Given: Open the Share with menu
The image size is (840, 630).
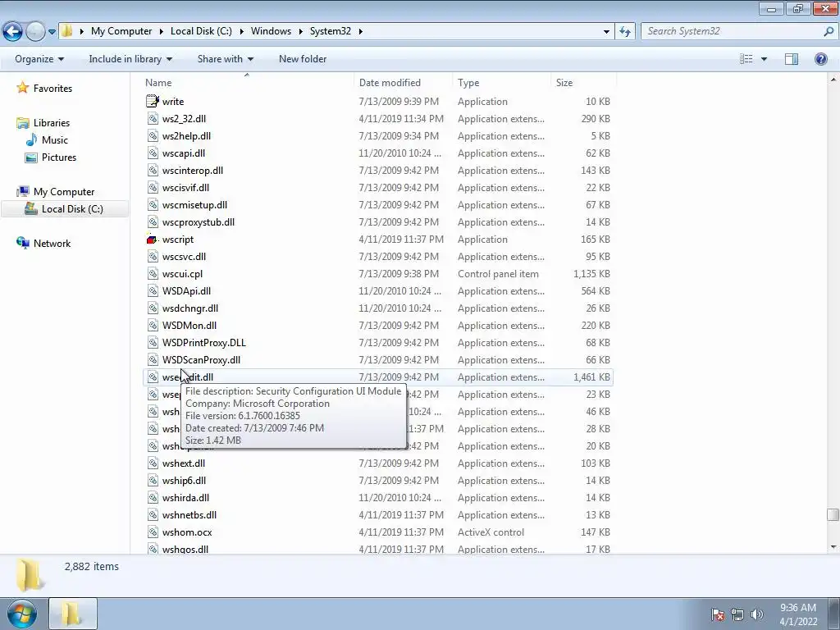Looking at the screenshot, I should pyautogui.click(x=225, y=59).
